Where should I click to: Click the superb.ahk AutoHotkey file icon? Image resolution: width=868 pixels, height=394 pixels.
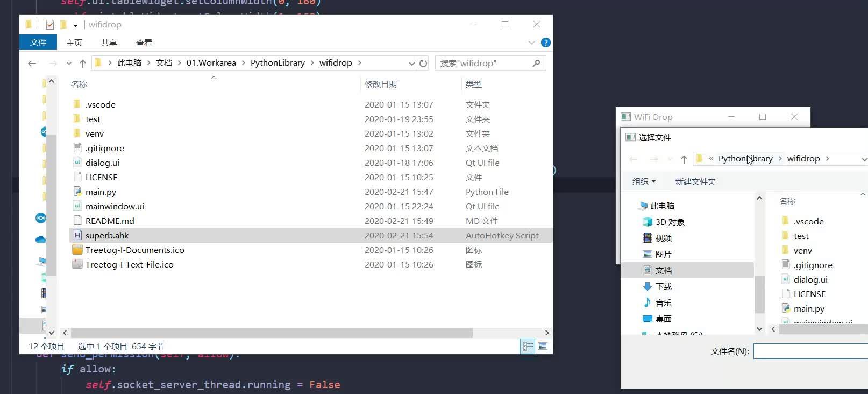tap(77, 235)
